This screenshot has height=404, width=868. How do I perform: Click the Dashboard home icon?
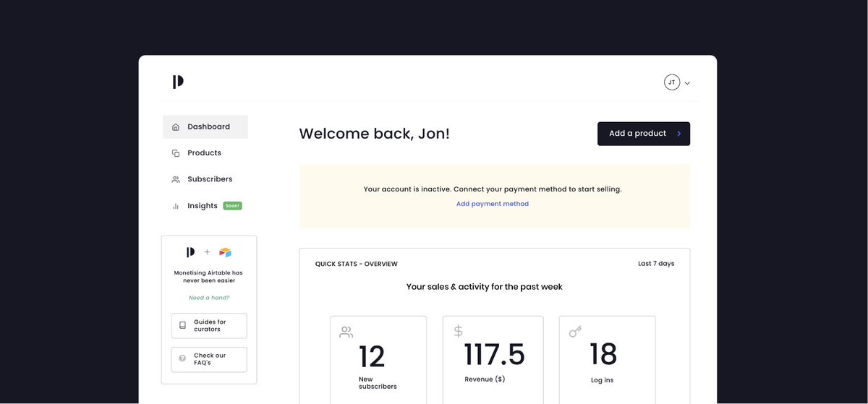(176, 127)
